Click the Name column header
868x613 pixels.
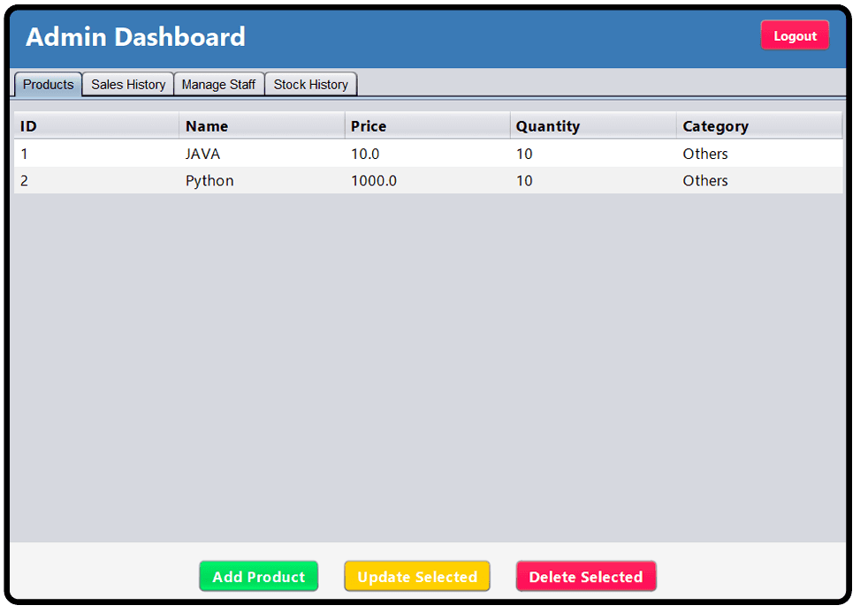coord(261,126)
